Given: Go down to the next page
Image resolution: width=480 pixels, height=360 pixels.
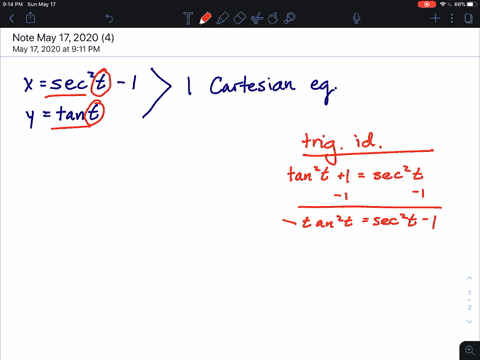Looking at the screenshot, I should coord(469,322).
